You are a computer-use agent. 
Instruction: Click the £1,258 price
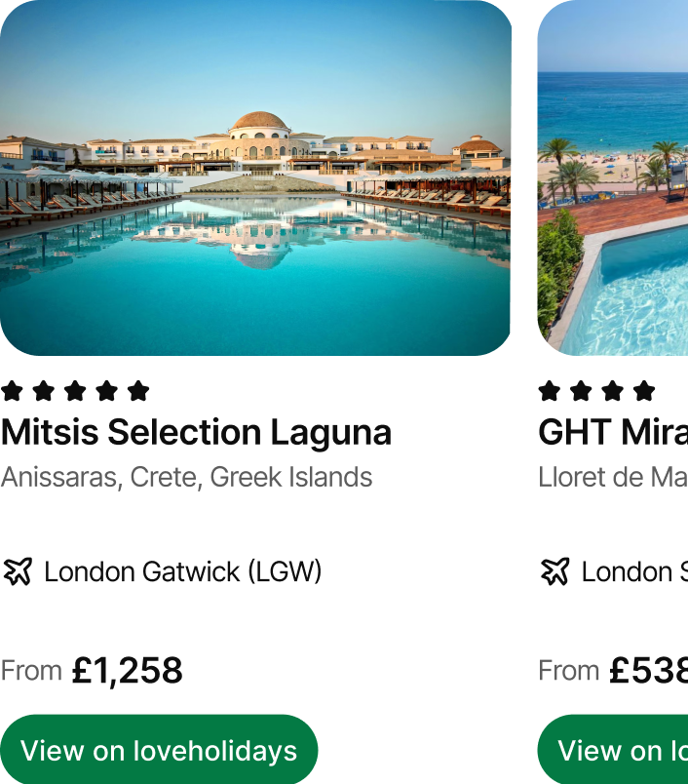pos(128,670)
